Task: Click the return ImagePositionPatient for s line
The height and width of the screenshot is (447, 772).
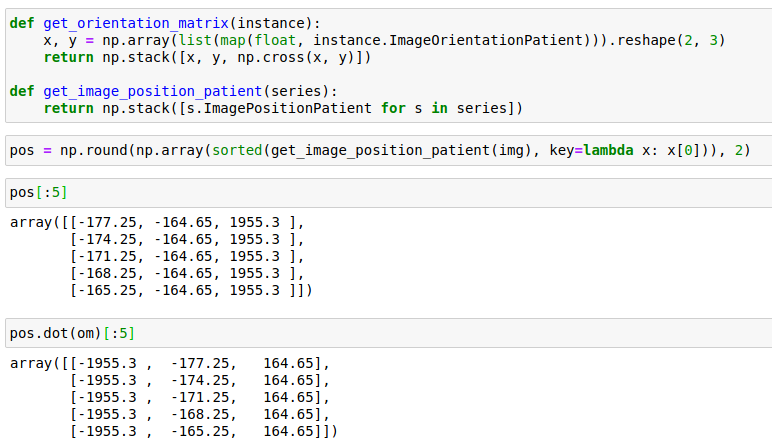Action: (283, 108)
